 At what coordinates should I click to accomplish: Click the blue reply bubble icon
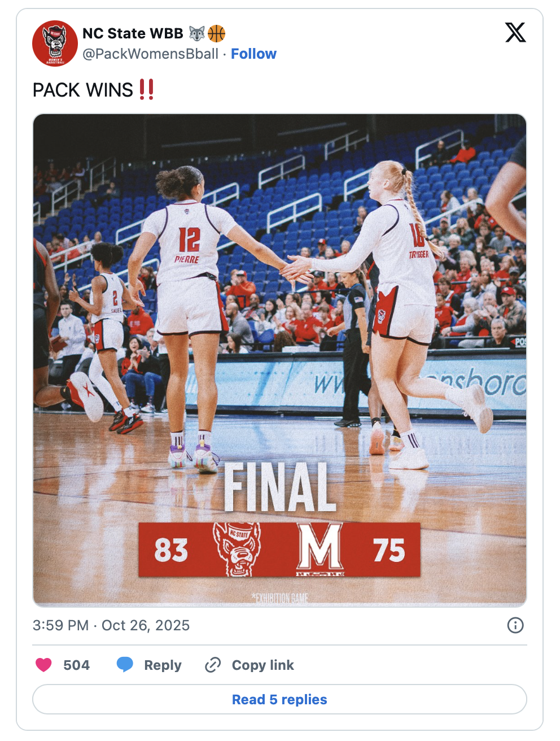click(125, 665)
